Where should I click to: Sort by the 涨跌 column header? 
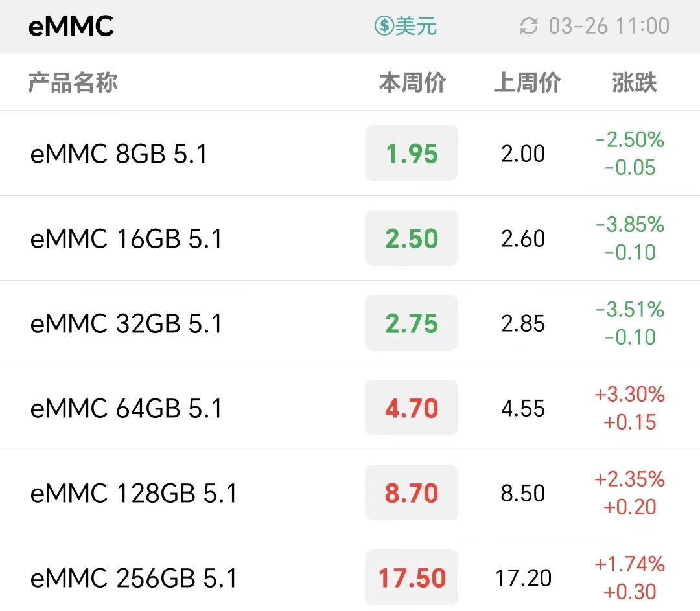[x=635, y=82]
